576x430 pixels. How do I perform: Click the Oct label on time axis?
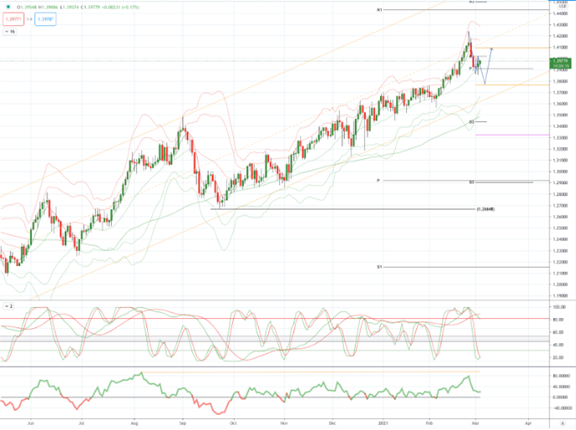tap(233, 423)
